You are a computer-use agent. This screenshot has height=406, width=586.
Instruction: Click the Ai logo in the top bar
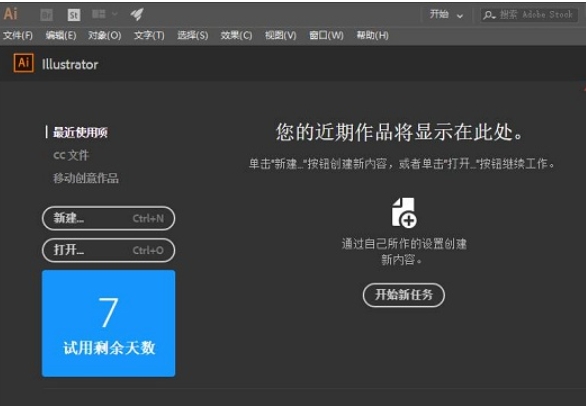(10, 14)
